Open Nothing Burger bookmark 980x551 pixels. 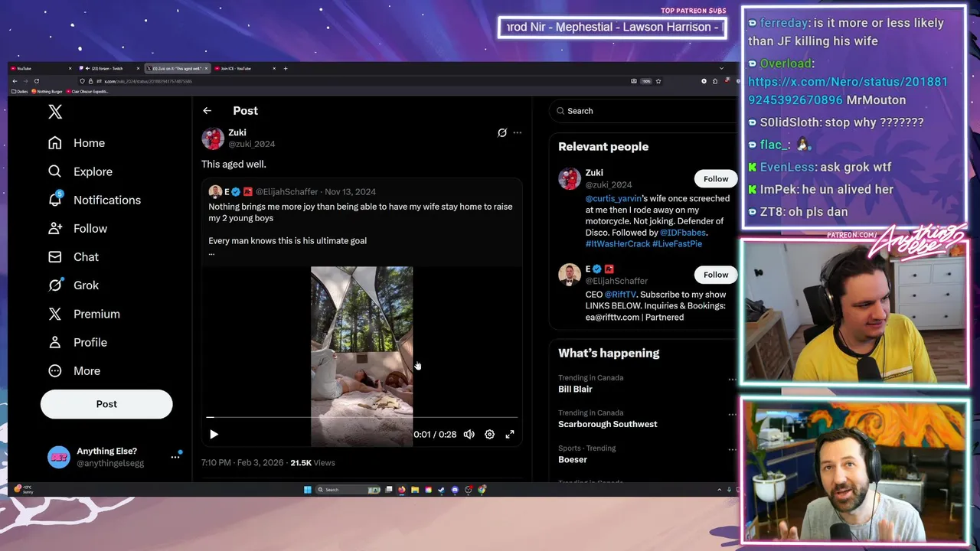pyautogui.click(x=47, y=91)
